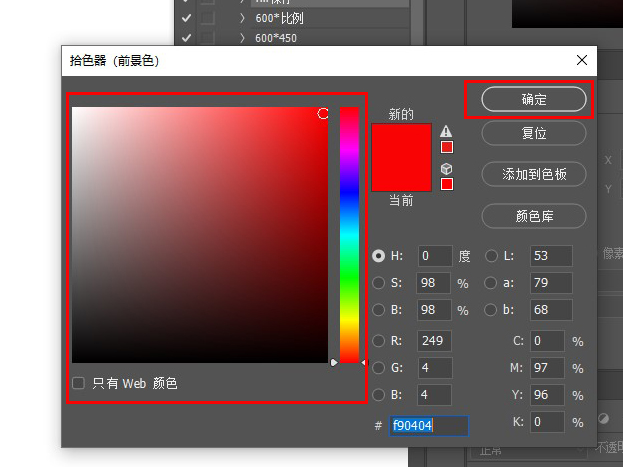Click the hex color code input field
This screenshot has height=467, width=623.
[428, 425]
